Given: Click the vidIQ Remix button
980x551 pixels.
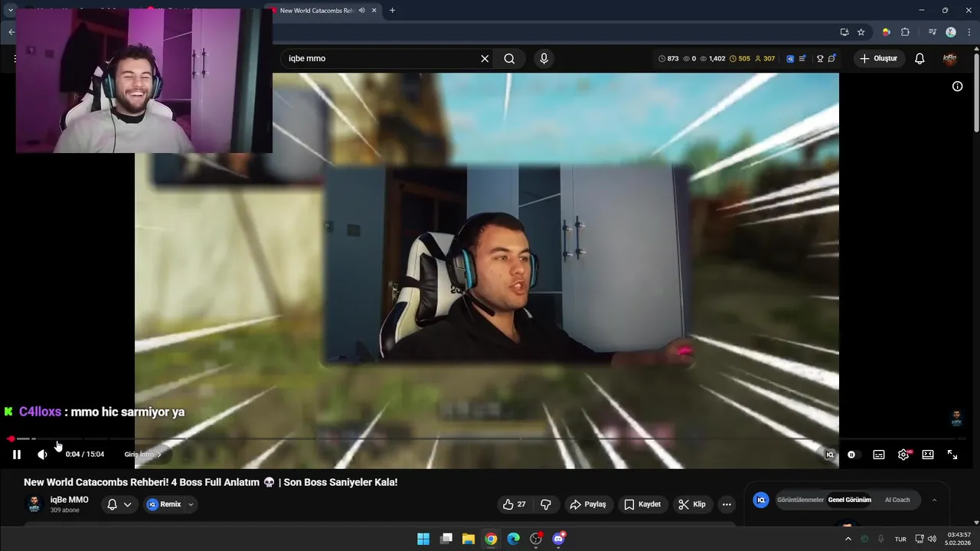Looking at the screenshot, I should pyautogui.click(x=164, y=504).
